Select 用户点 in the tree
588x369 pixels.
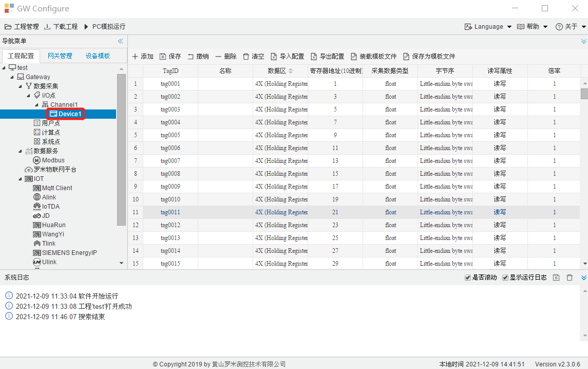tap(47, 123)
